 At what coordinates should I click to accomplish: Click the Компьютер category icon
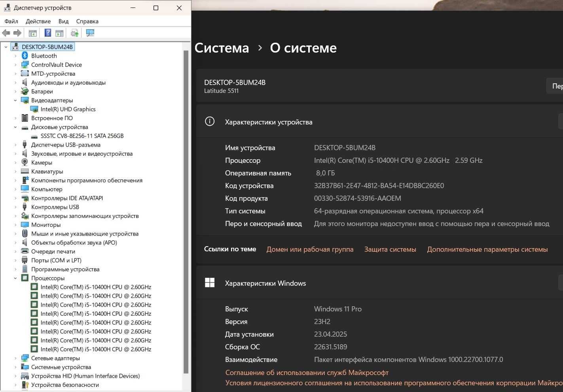pos(25,189)
